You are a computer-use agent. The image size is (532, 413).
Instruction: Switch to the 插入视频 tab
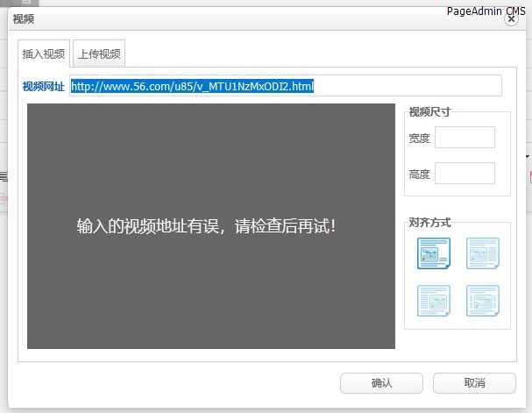click(x=44, y=53)
